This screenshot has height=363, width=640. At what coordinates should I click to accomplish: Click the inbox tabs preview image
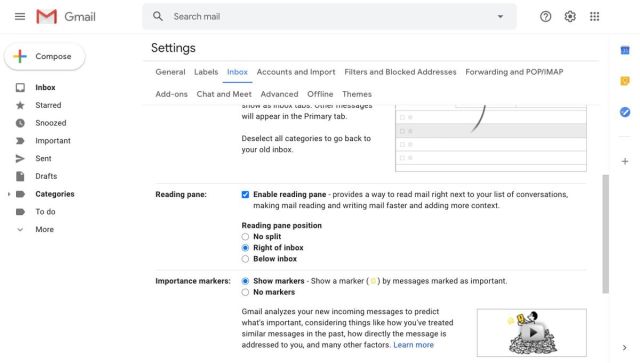point(491,138)
